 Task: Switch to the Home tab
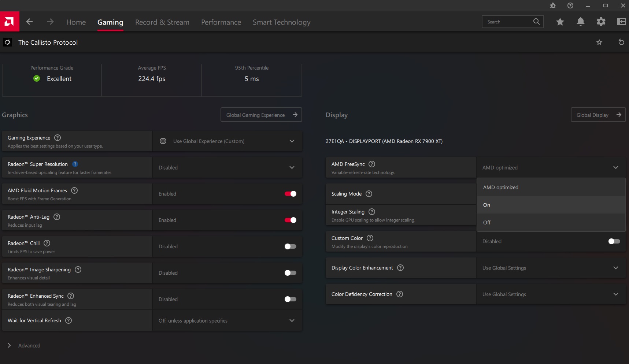[x=76, y=22]
